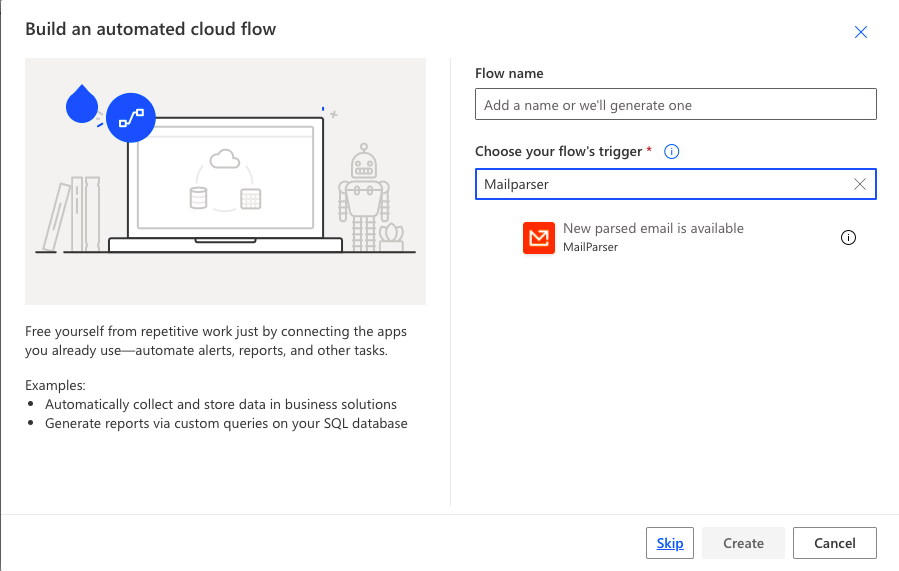Close the Build an automated cloud flow dialog
The width and height of the screenshot is (899, 571).
point(861,32)
